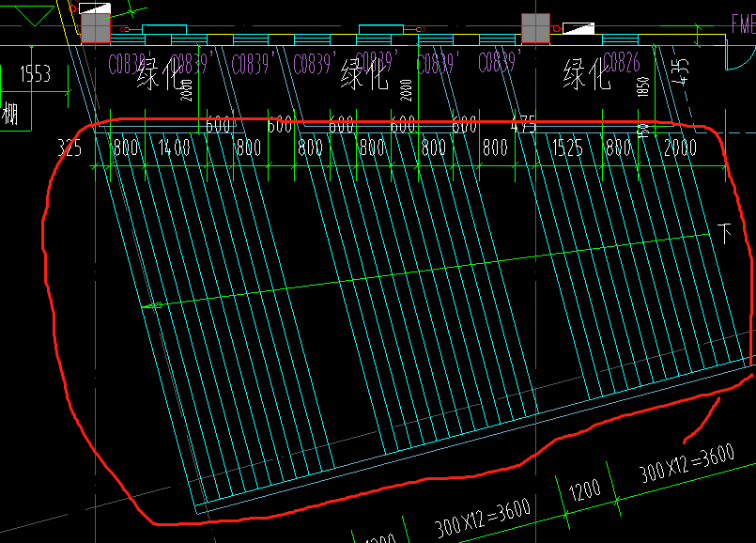Click the 325 dimension value
This screenshot has height=543, width=756.
(69, 147)
